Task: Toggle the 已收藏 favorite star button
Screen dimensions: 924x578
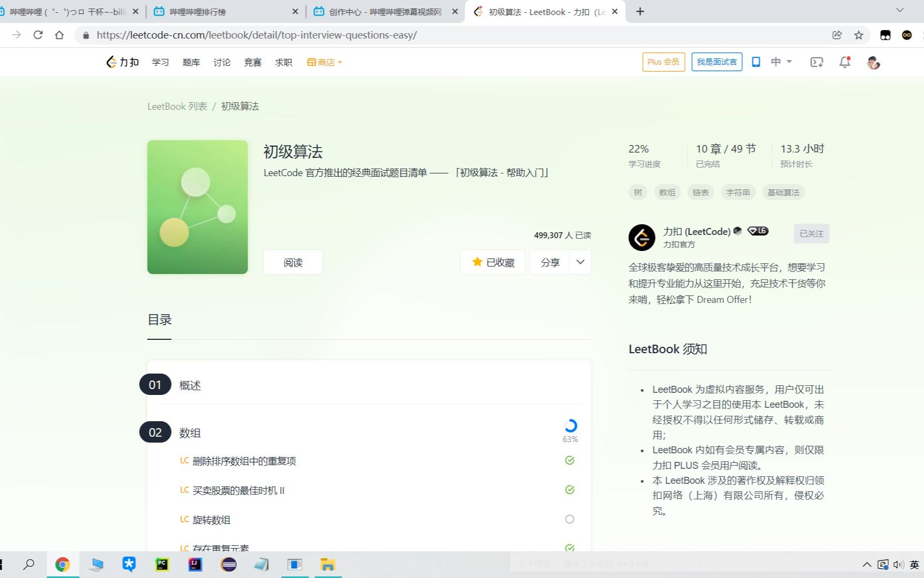Action: pyautogui.click(x=492, y=262)
